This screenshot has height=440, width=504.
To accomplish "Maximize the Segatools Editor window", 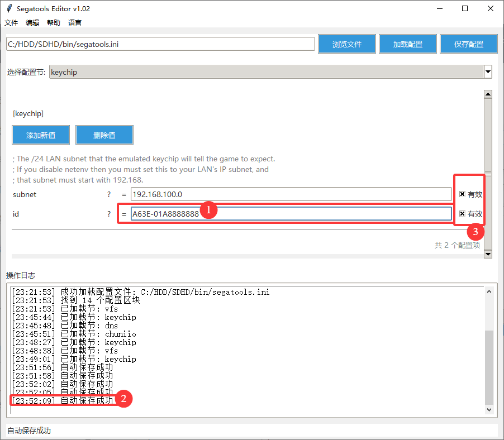I will (465, 9).
